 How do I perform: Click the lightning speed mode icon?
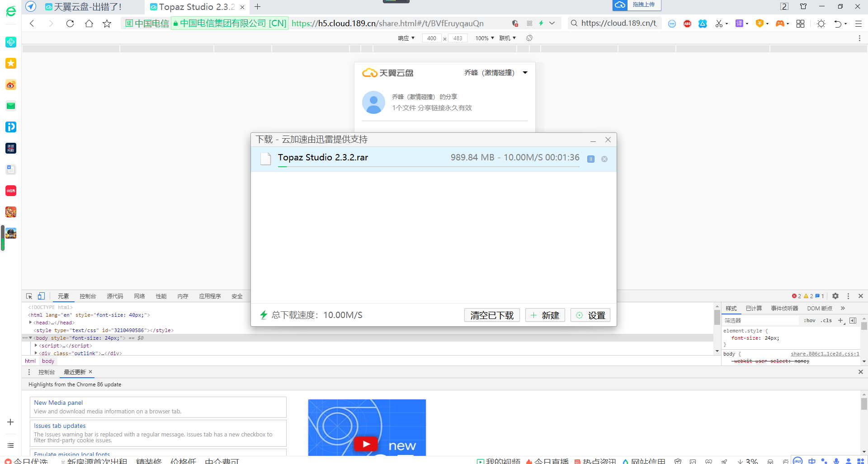pos(541,23)
